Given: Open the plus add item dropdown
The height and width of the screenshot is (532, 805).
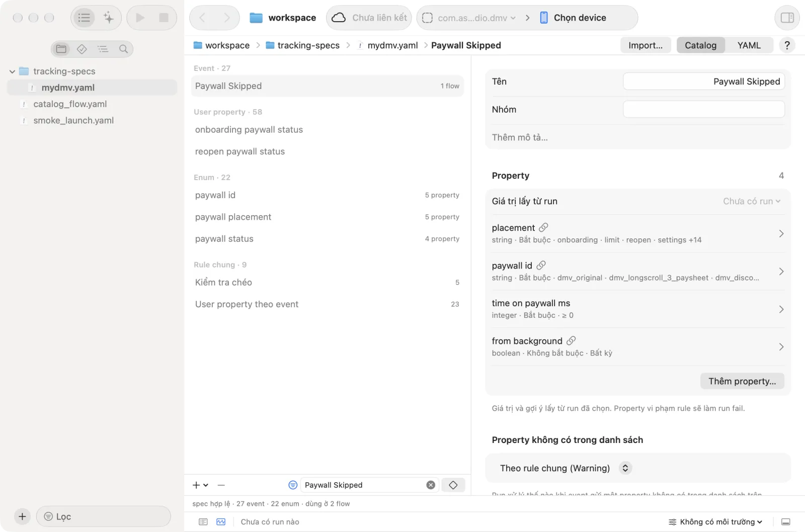Looking at the screenshot, I should coord(200,485).
